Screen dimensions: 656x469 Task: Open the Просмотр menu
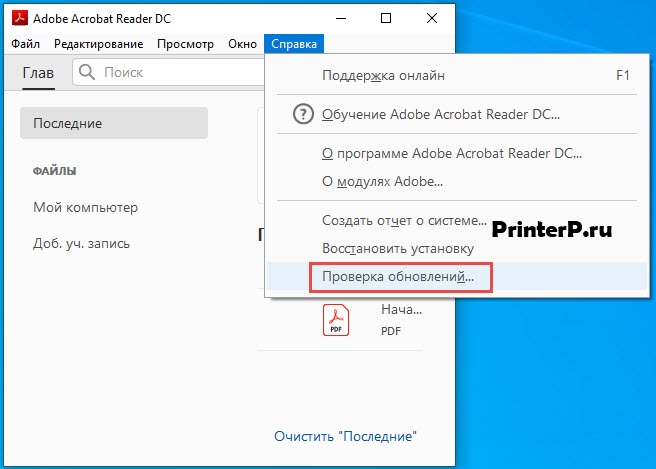[185, 44]
